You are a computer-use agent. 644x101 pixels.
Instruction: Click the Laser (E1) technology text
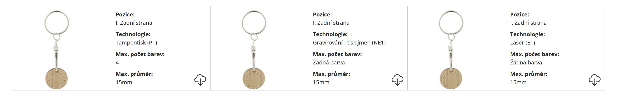(x=522, y=43)
